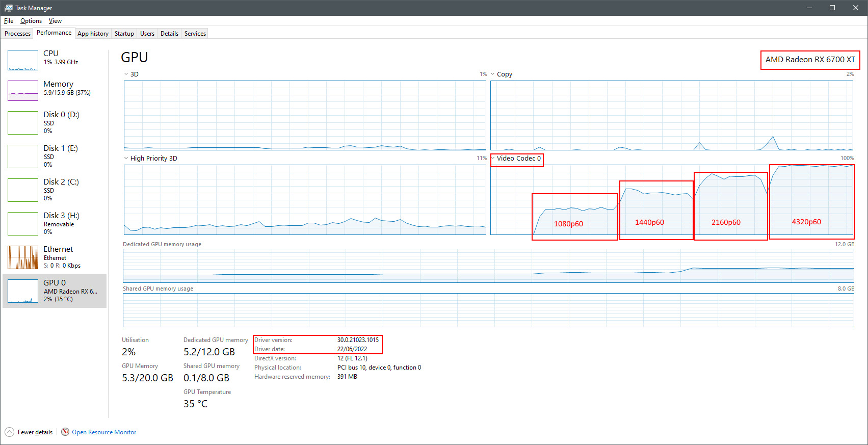Click the AMD Radeon RX 6700 XT title
The width and height of the screenshot is (868, 445).
pyautogui.click(x=810, y=60)
